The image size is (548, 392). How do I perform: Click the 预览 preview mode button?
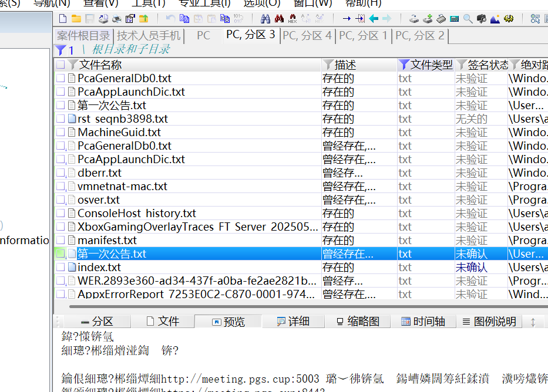(228, 322)
